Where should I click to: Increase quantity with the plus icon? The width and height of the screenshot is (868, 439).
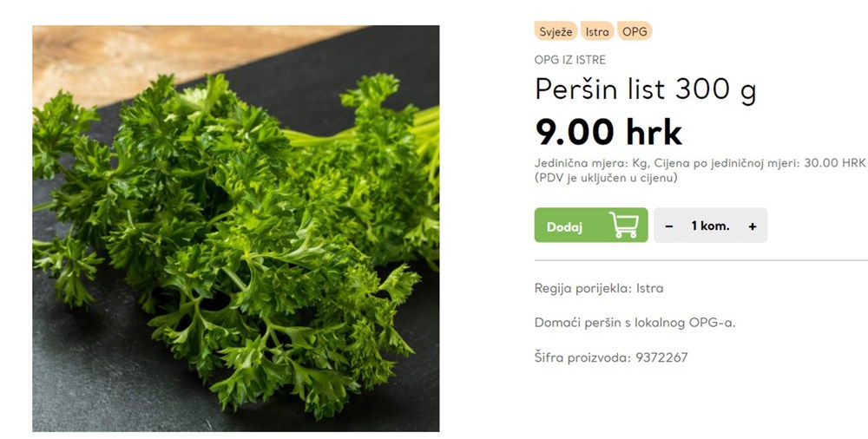click(753, 226)
